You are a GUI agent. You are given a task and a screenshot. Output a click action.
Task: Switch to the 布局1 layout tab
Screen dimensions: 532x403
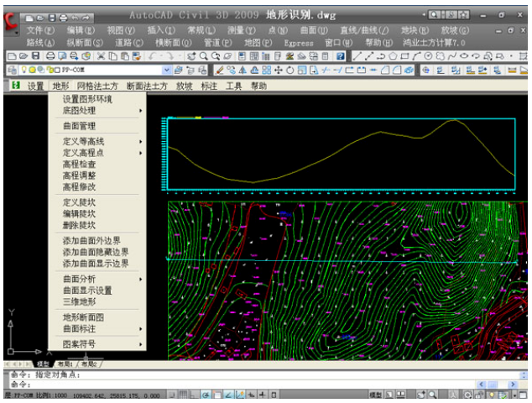(65, 364)
